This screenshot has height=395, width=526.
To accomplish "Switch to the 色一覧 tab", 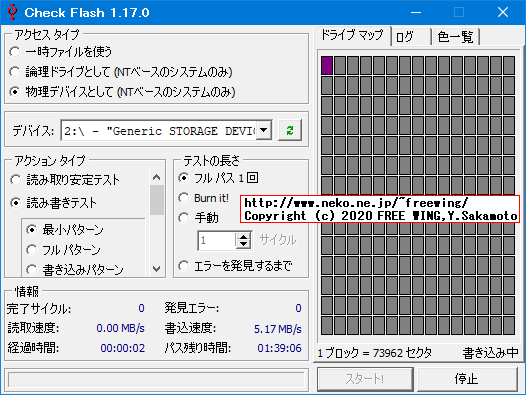I will (456, 37).
